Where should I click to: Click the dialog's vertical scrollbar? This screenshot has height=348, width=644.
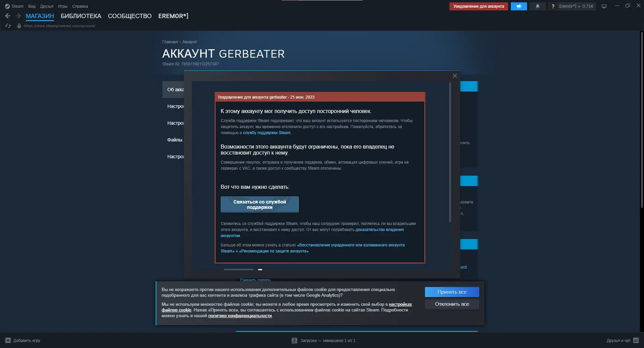[x=450, y=153]
